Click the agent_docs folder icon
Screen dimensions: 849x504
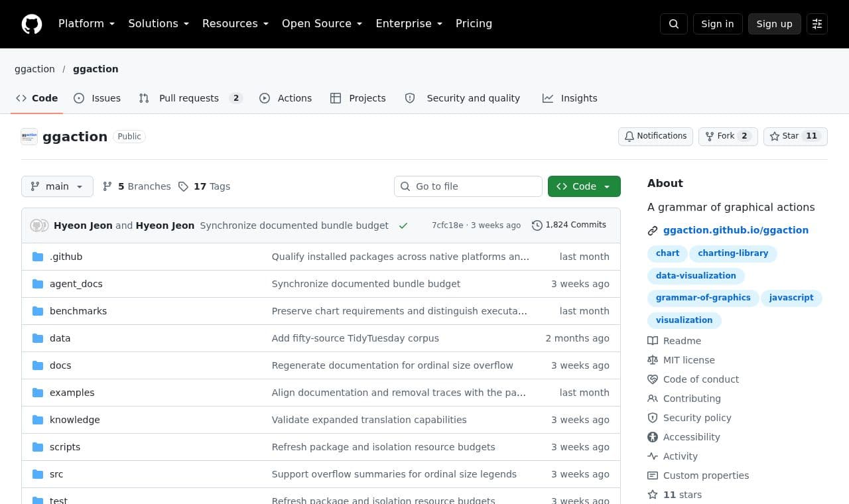[x=38, y=284]
